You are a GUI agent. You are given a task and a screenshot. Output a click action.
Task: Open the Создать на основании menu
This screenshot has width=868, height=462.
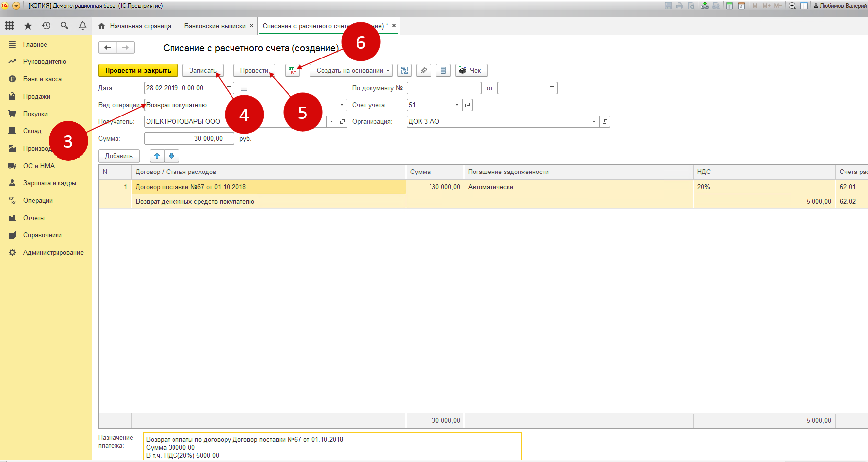351,71
